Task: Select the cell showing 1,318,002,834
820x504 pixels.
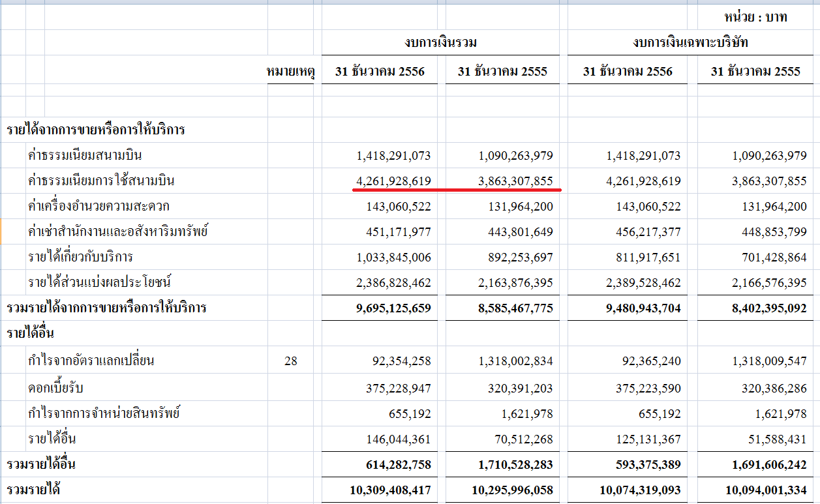Action: 515,361
